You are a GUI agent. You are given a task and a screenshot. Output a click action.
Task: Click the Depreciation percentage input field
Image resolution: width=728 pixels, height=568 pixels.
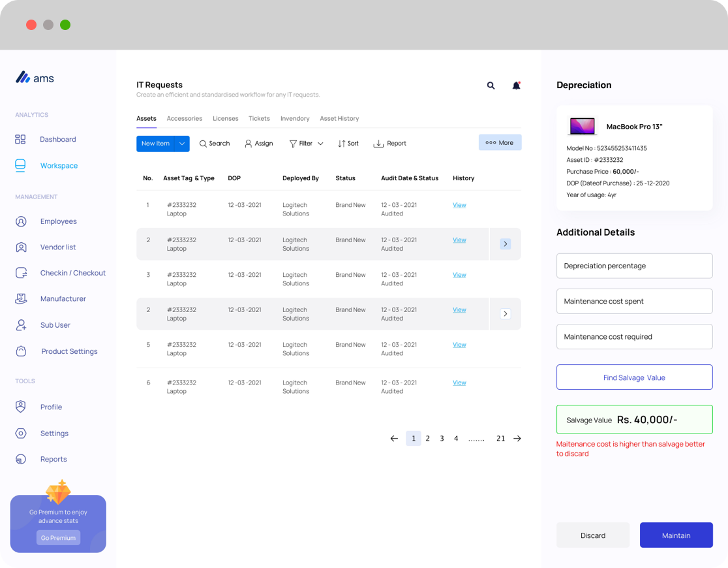tap(634, 266)
